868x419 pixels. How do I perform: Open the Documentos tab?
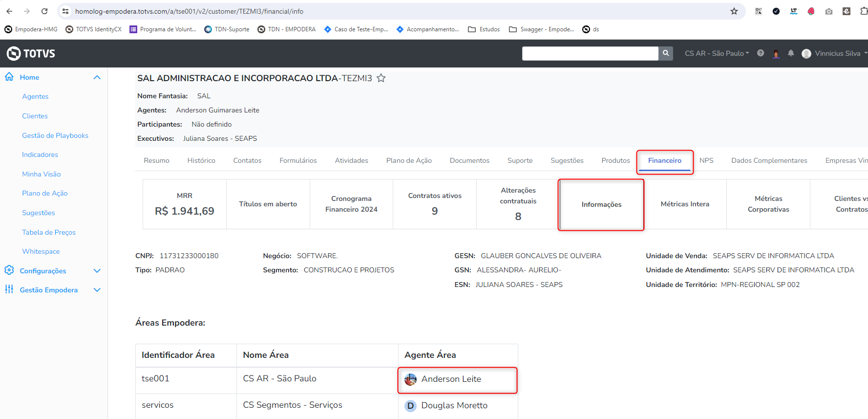pyautogui.click(x=469, y=160)
